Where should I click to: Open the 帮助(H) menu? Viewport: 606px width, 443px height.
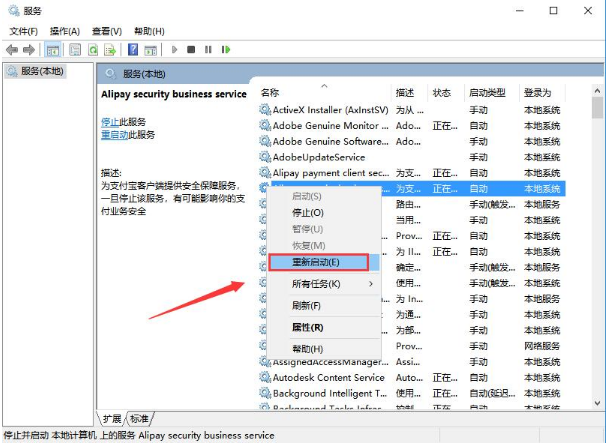point(149,31)
